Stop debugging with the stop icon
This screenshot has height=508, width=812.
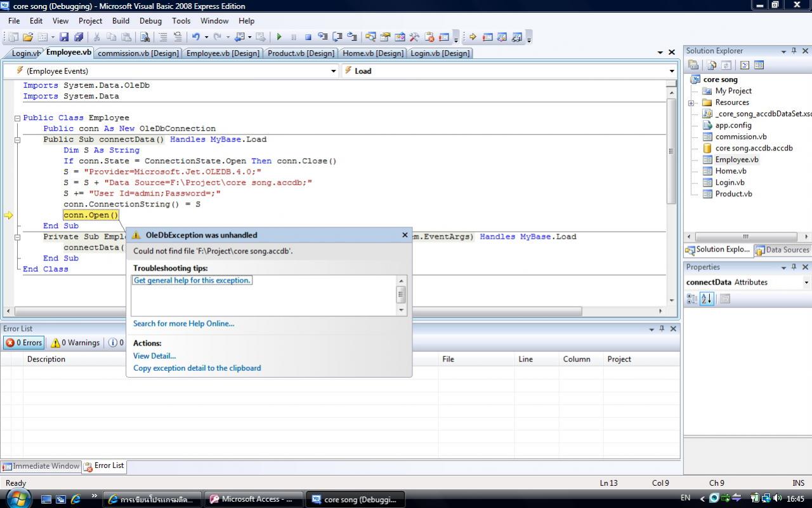[x=308, y=37]
